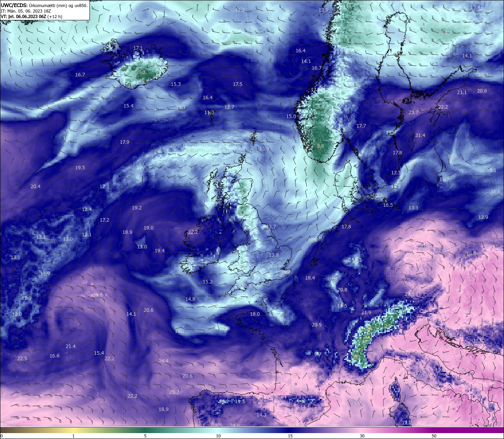
Task: Click the 17.7 value over Sweden
Action: pos(361,126)
